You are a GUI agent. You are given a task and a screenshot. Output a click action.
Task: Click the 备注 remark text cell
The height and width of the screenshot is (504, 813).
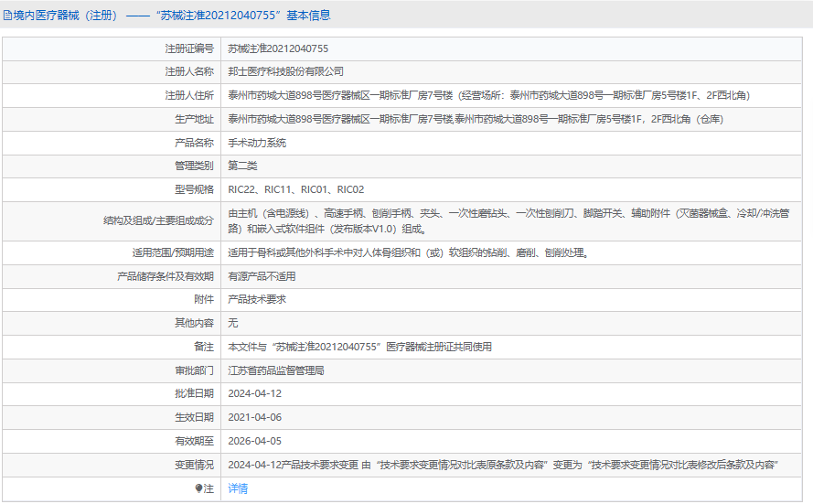point(359,347)
